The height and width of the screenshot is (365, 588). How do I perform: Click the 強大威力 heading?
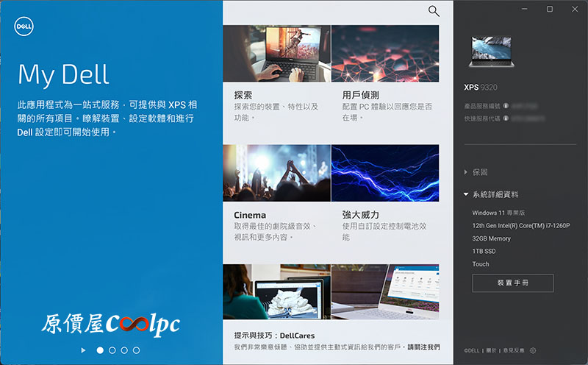[x=360, y=215]
